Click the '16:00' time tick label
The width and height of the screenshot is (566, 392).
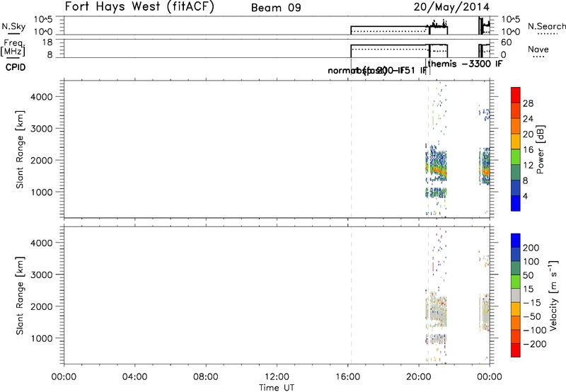pyautogui.click(x=347, y=377)
